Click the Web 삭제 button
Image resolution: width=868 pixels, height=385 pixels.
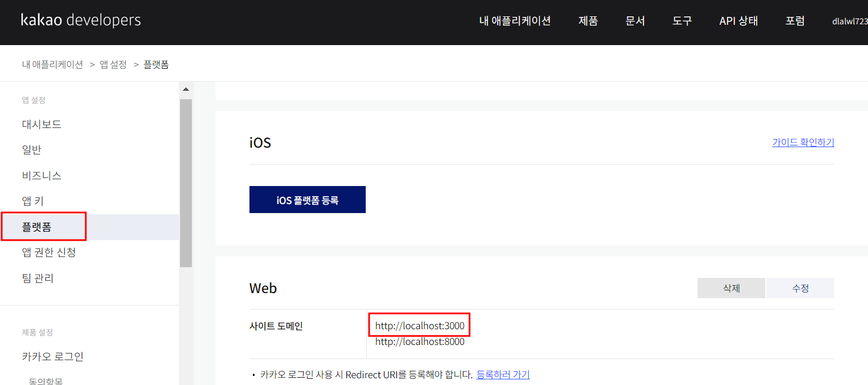tap(731, 288)
